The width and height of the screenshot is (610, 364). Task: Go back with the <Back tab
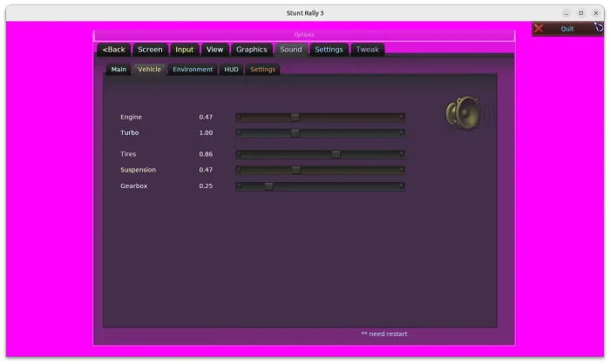tap(113, 50)
